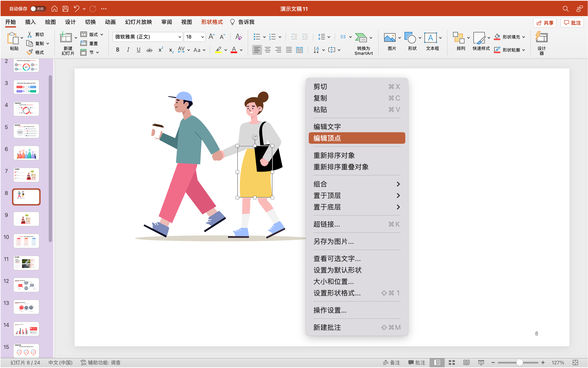Open the Designer icon in ribbon
588x368 pixels.
[541, 38]
